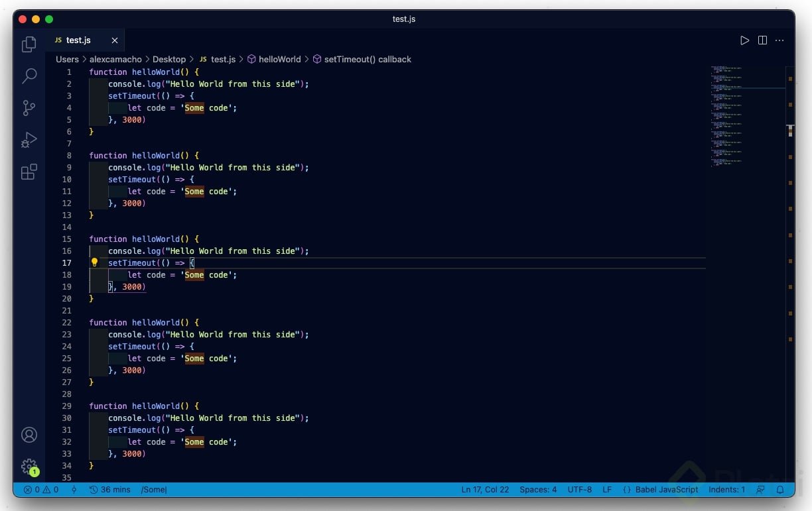Open the Desktop breadcrumb entry
812x511 pixels.
coord(169,59)
